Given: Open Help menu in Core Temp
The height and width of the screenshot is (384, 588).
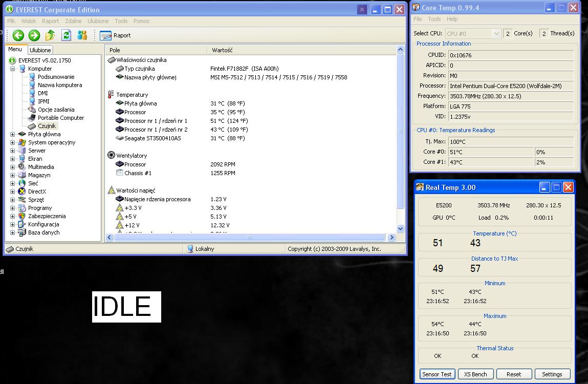Looking at the screenshot, I should tap(452, 19).
